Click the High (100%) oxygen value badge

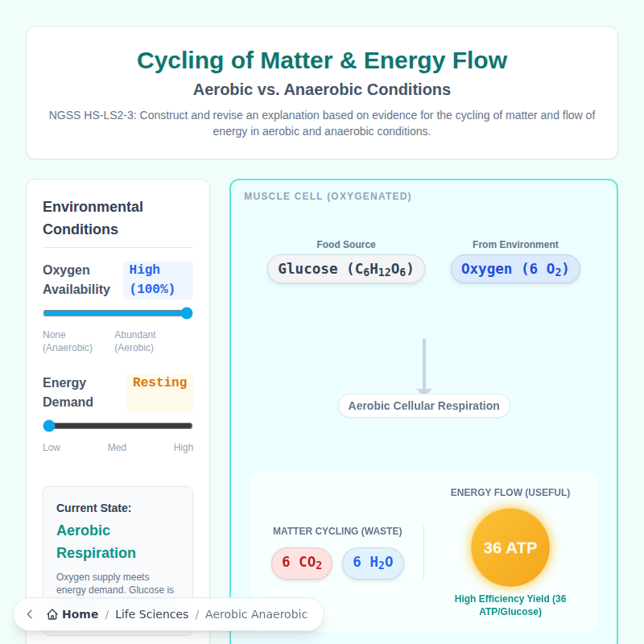[x=158, y=279]
